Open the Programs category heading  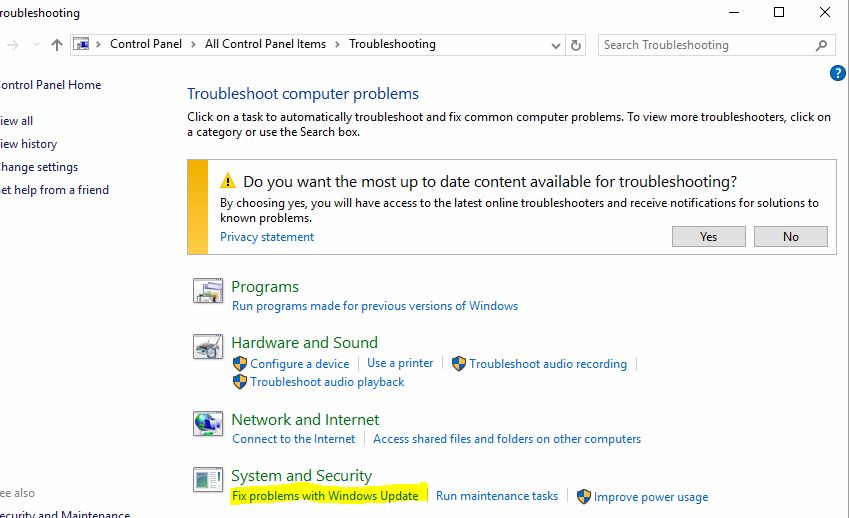[x=265, y=287]
